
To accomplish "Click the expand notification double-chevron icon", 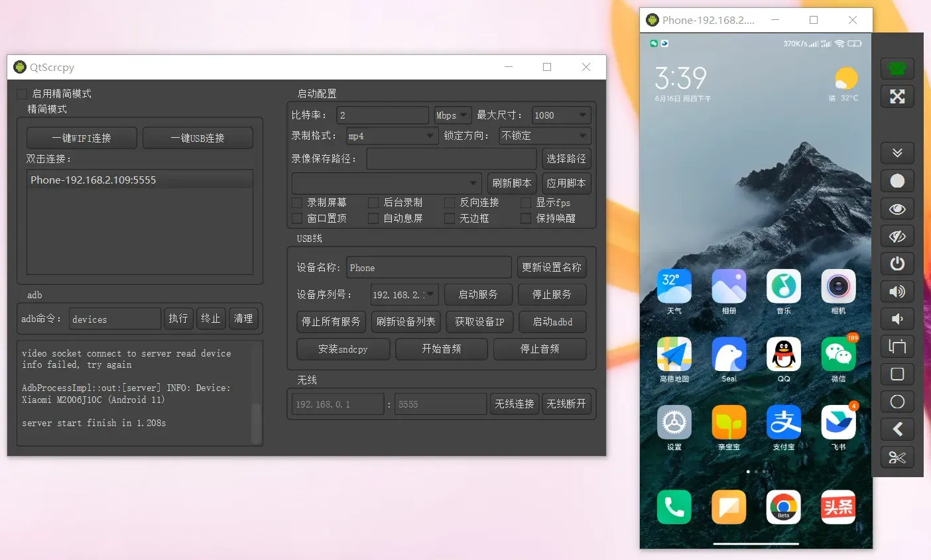I will click(x=897, y=153).
